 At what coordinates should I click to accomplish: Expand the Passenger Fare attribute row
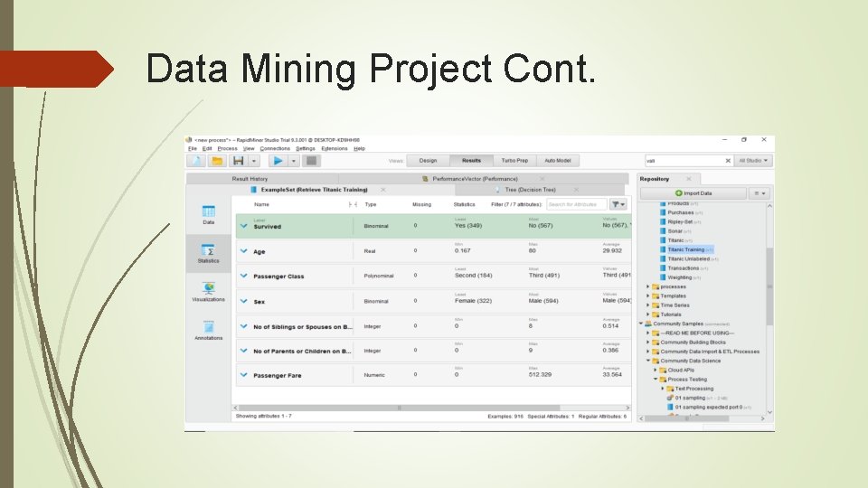tap(243, 374)
